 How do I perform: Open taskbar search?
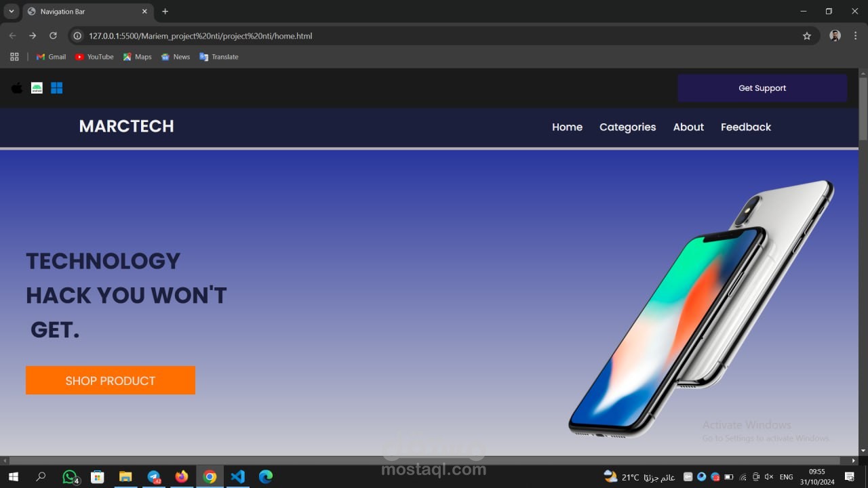(x=41, y=476)
